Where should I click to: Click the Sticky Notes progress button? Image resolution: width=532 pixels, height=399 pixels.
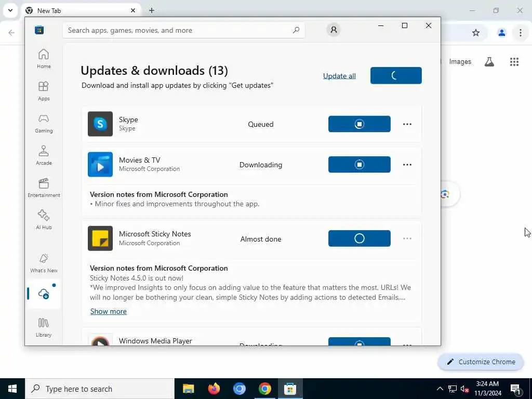pyautogui.click(x=360, y=238)
